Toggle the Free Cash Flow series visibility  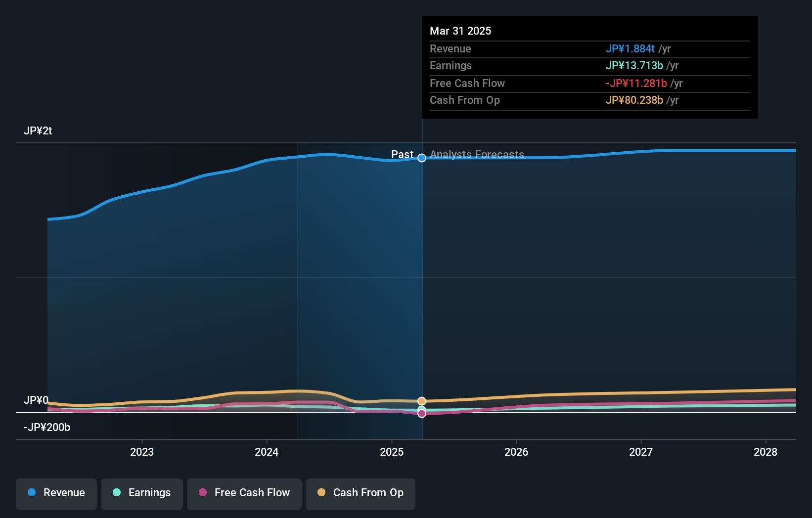(244, 493)
